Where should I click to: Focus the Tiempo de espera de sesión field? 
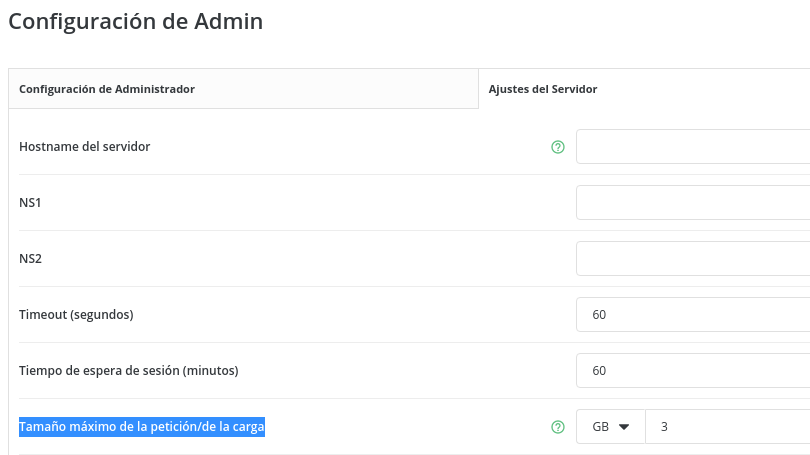tap(692, 371)
